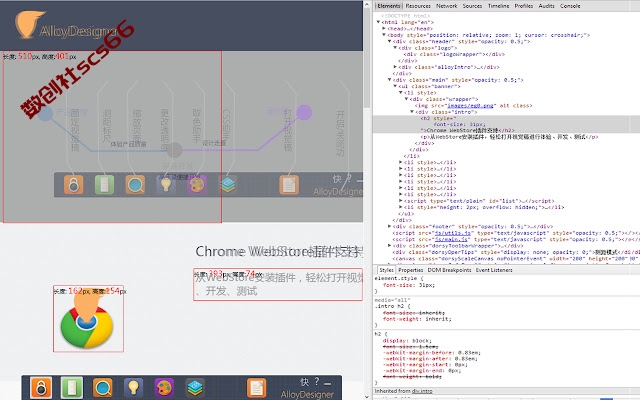Viewport: 640px width, 400px height.
Task: Collapse the div class="logo" node
Action: 395,48
